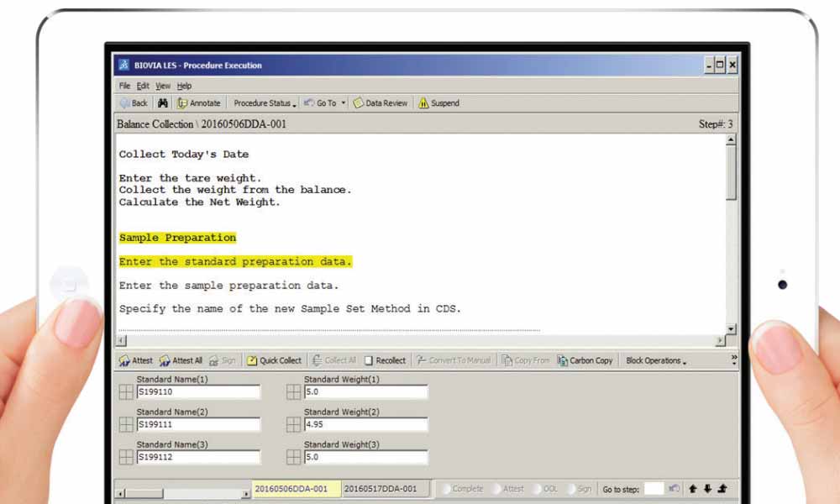The height and width of the screenshot is (504, 840).
Task: Click the 'Sample Preparation' highlighted heading
Action: click(177, 238)
